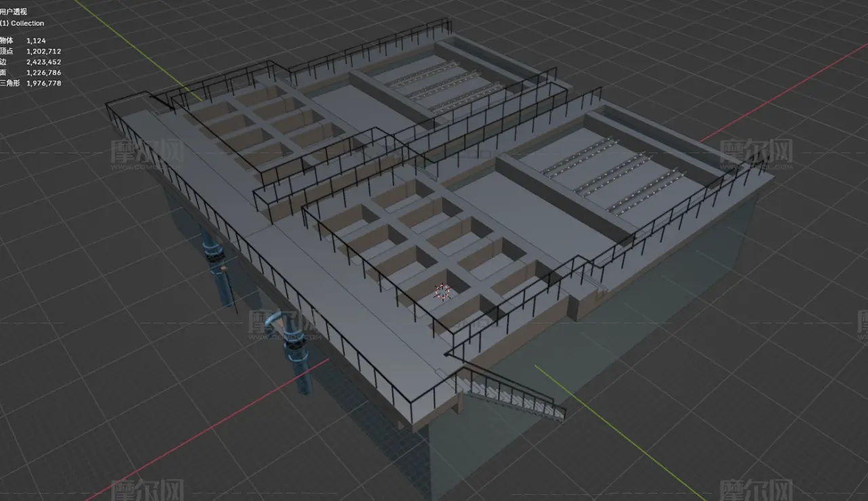Click the red X axis line at right
This screenshot has height=501, width=868.
click(780, 95)
